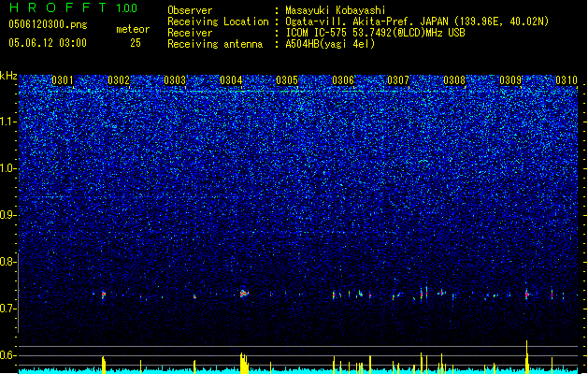
Task: Click the 0303 time marker
Action: coord(175,80)
